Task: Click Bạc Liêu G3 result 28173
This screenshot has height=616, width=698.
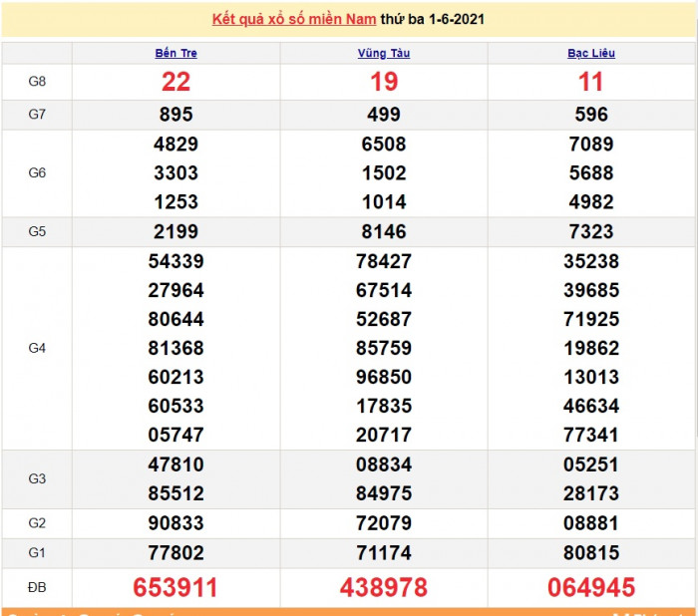Action: (591, 492)
